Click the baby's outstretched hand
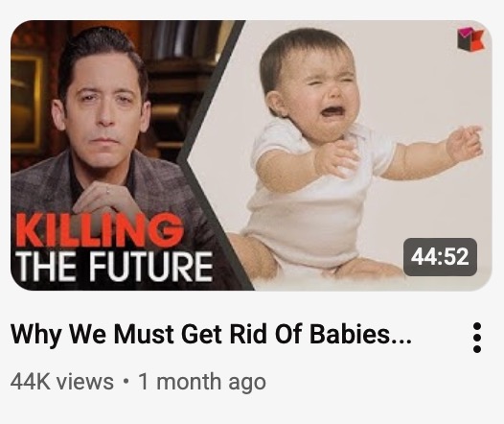 point(466,142)
